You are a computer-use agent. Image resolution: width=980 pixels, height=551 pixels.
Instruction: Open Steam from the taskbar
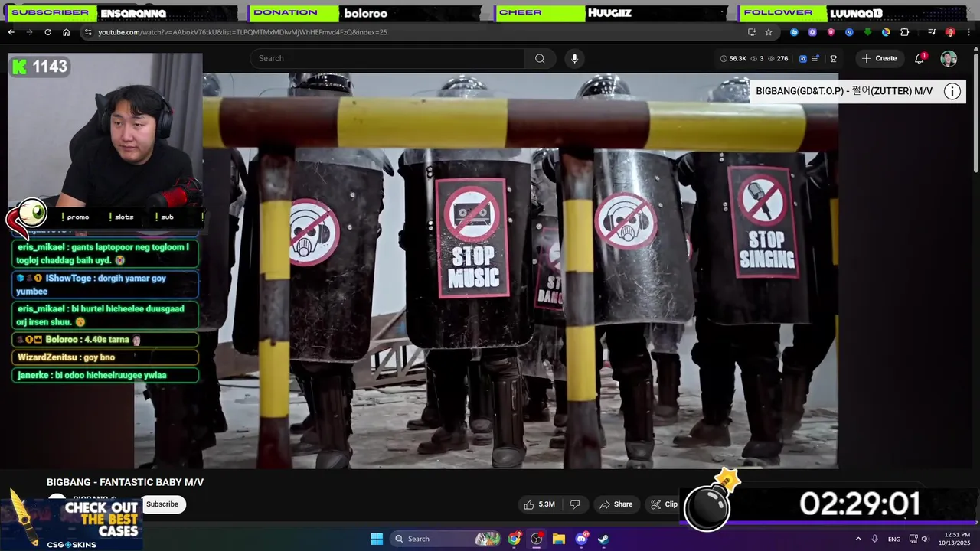[x=603, y=539]
